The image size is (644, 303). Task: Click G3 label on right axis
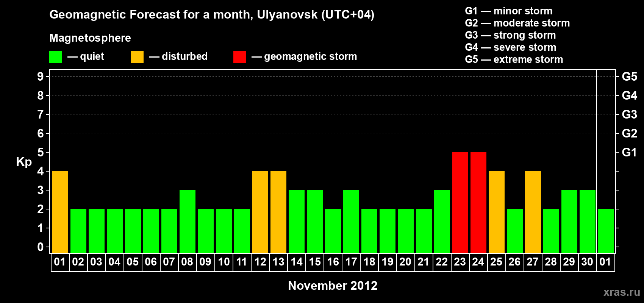click(x=630, y=114)
